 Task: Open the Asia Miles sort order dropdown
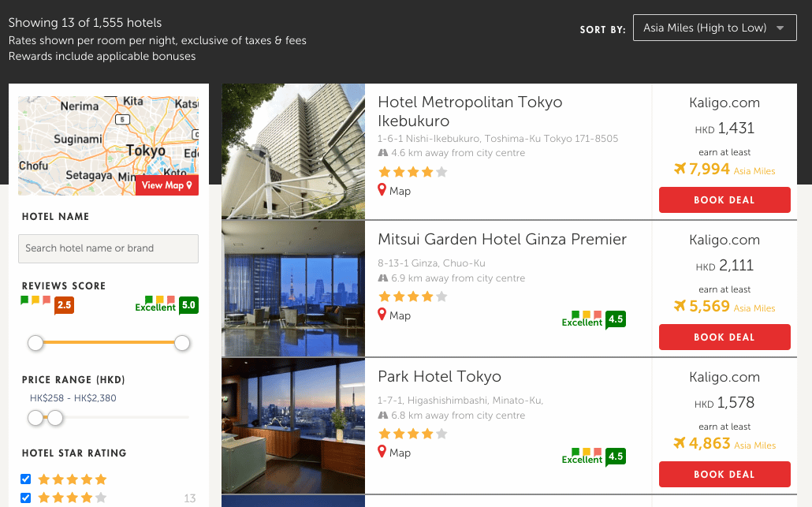tap(714, 27)
